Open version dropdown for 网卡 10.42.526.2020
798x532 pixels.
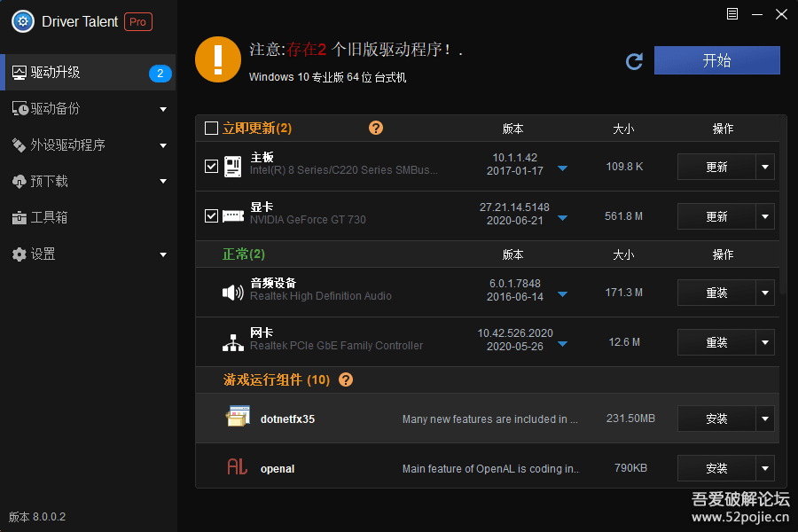tap(562, 344)
